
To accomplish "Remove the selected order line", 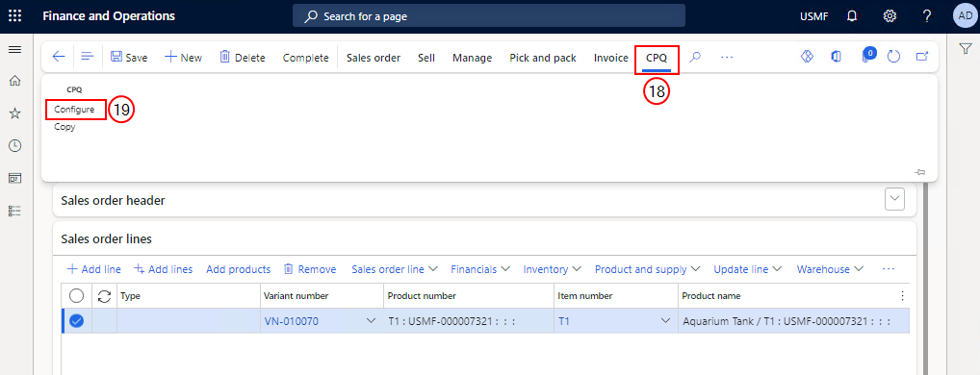I will (x=310, y=269).
